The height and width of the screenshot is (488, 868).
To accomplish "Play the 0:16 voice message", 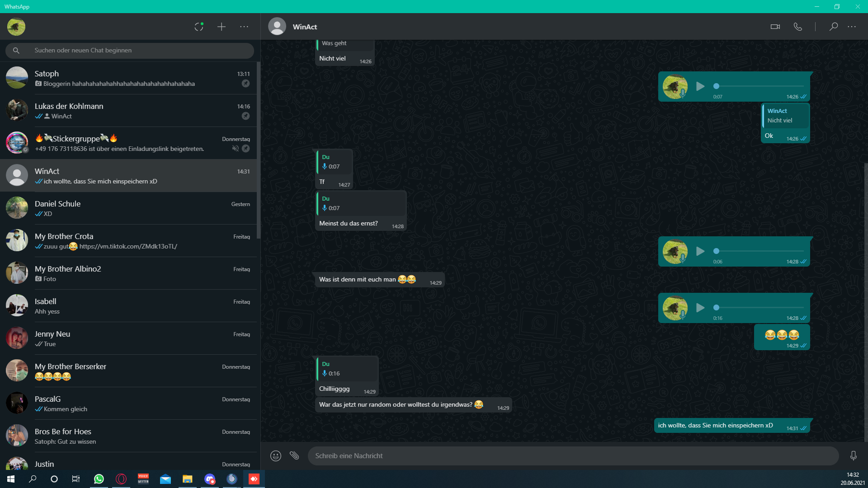I will tap(700, 308).
